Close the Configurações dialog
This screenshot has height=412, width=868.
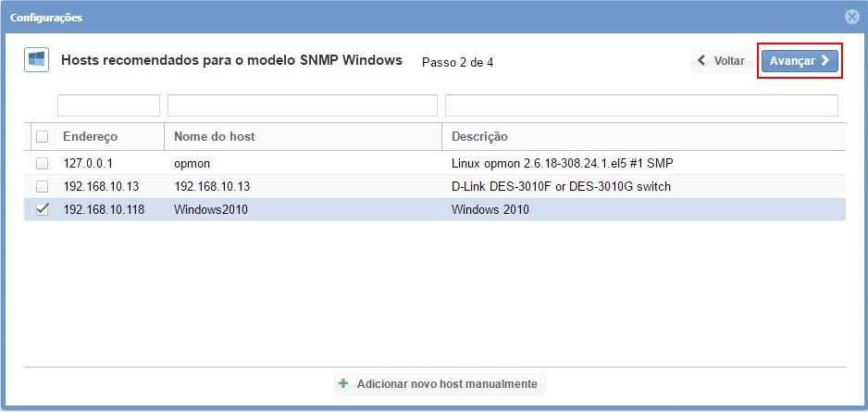pyautogui.click(x=851, y=17)
